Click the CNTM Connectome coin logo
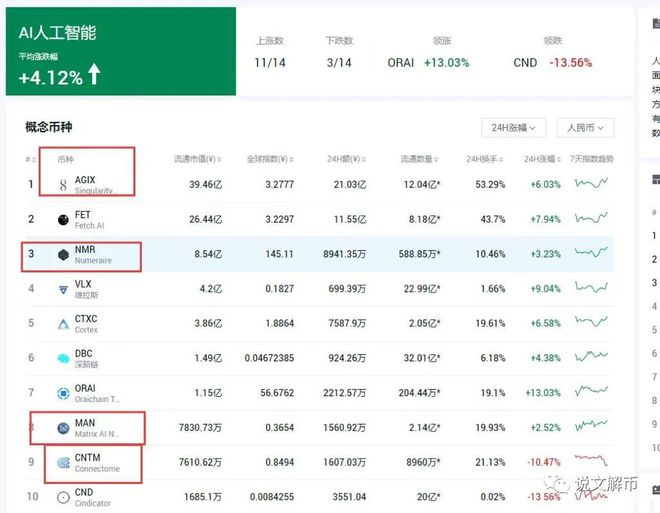This screenshot has width=660, height=513. point(63,463)
